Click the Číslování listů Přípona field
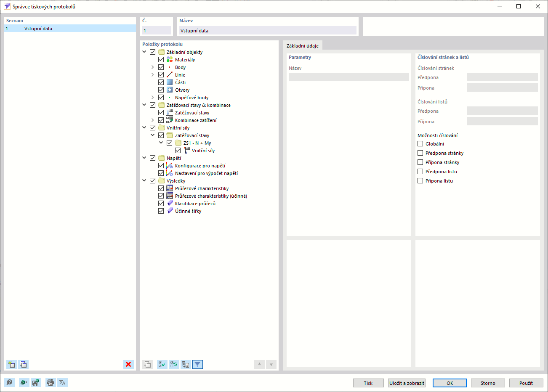This screenshot has width=548, height=392. 502,121
